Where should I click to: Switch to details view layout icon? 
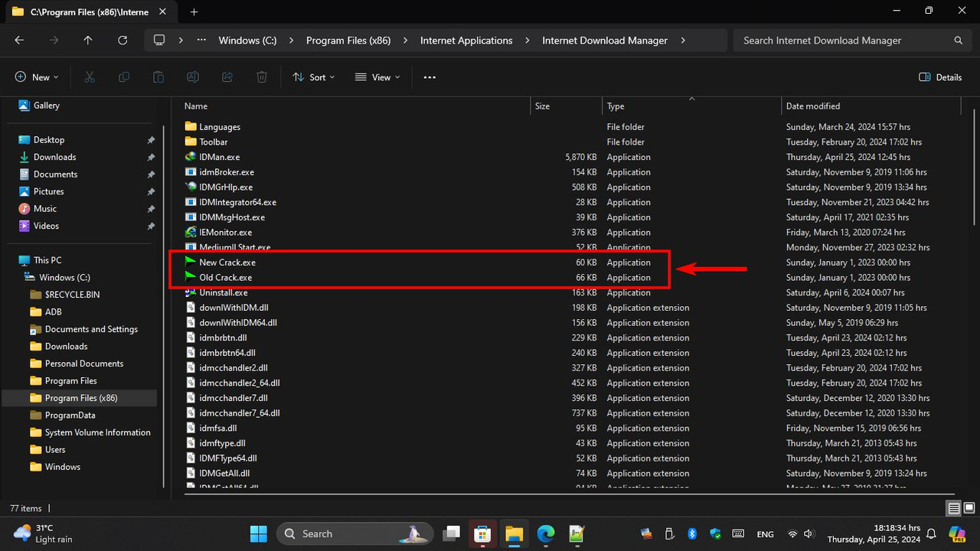click(953, 508)
